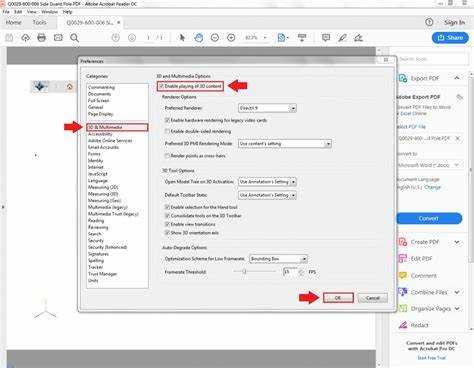Open Redact tool
Image resolution: width=474 pixels, height=368 pixels.
pos(419,325)
